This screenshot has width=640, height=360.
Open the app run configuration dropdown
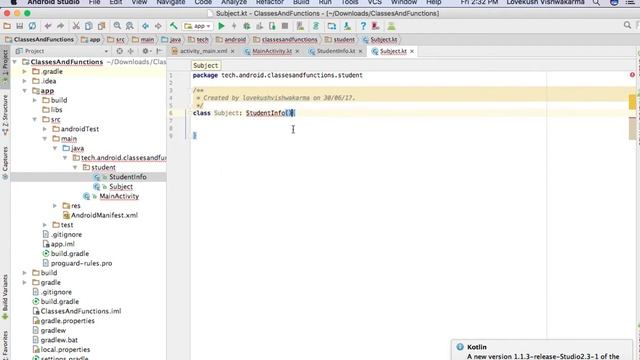(198, 26)
